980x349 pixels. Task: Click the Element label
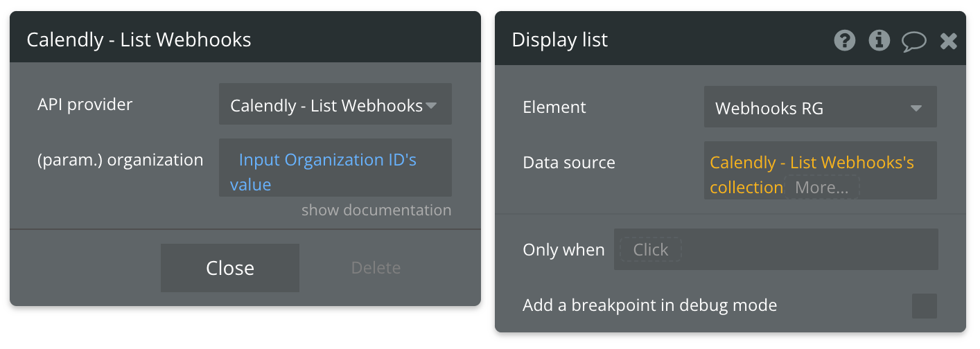click(554, 107)
